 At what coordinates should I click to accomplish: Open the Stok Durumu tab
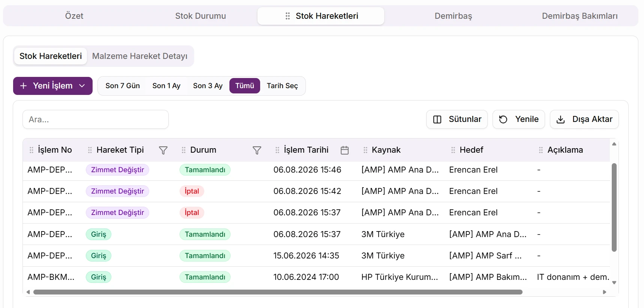coord(201,16)
